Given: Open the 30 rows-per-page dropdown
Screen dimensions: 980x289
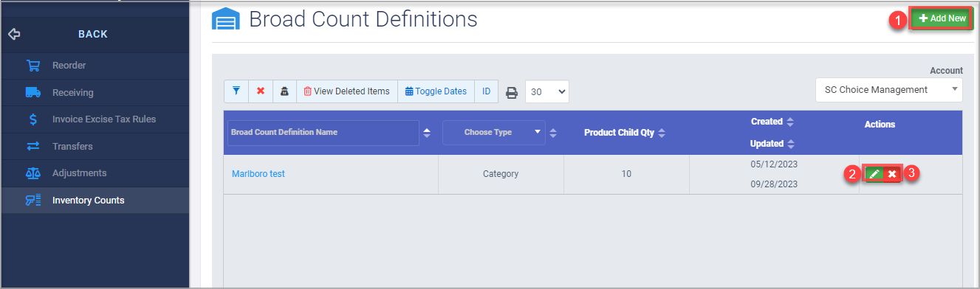Looking at the screenshot, I should [547, 92].
